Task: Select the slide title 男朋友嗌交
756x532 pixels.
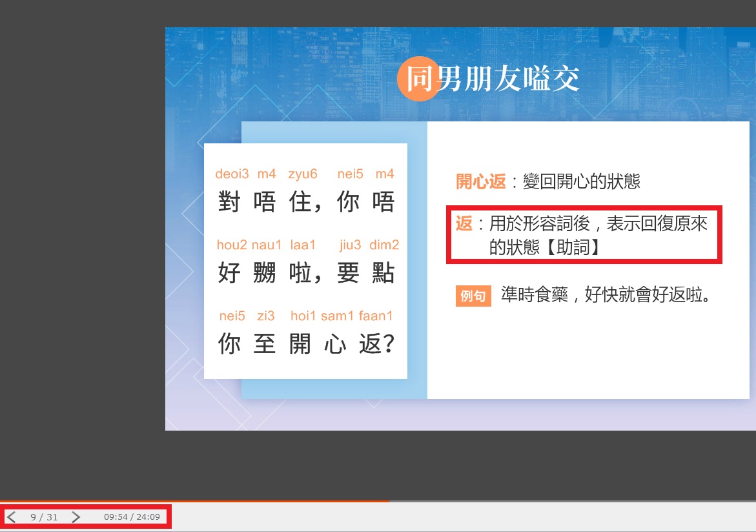Action: [x=509, y=79]
